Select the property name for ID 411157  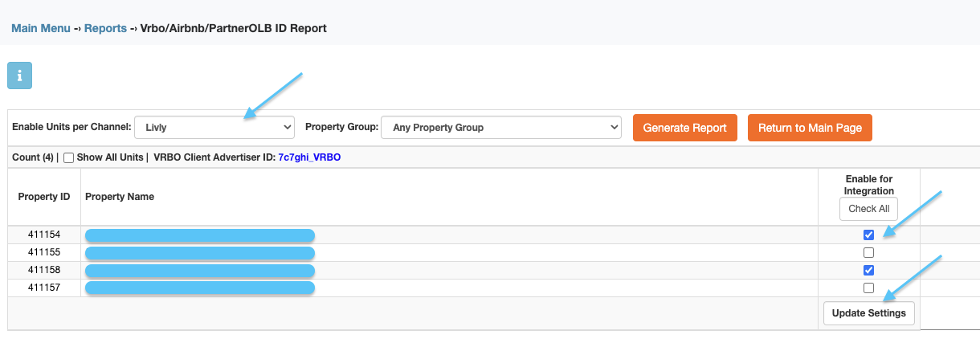tap(200, 288)
